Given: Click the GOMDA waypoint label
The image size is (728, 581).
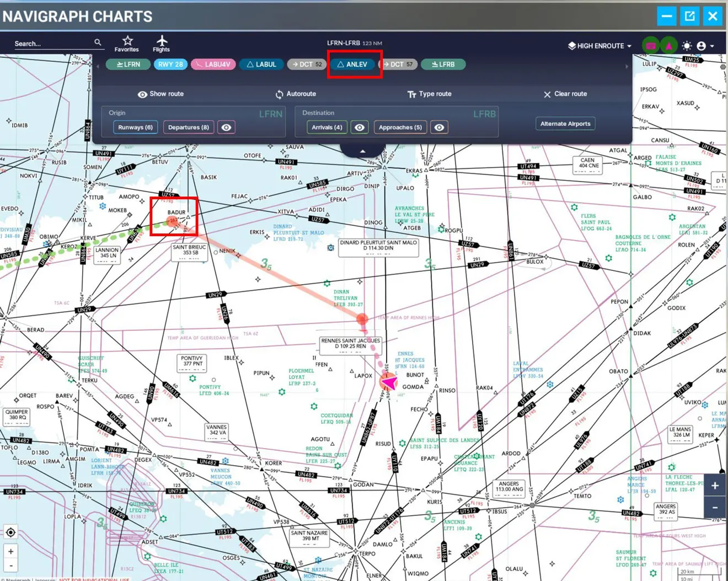Looking at the screenshot, I should pos(413,387).
